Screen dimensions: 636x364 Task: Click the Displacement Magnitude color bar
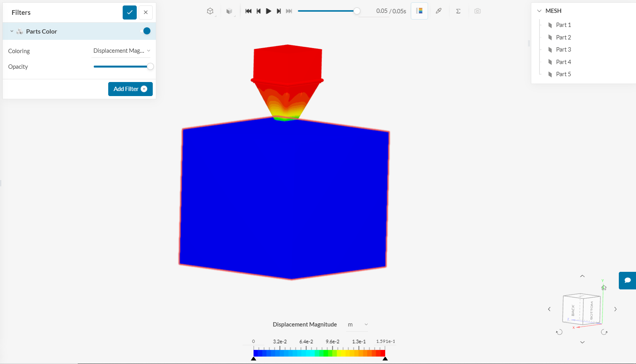pos(319,353)
